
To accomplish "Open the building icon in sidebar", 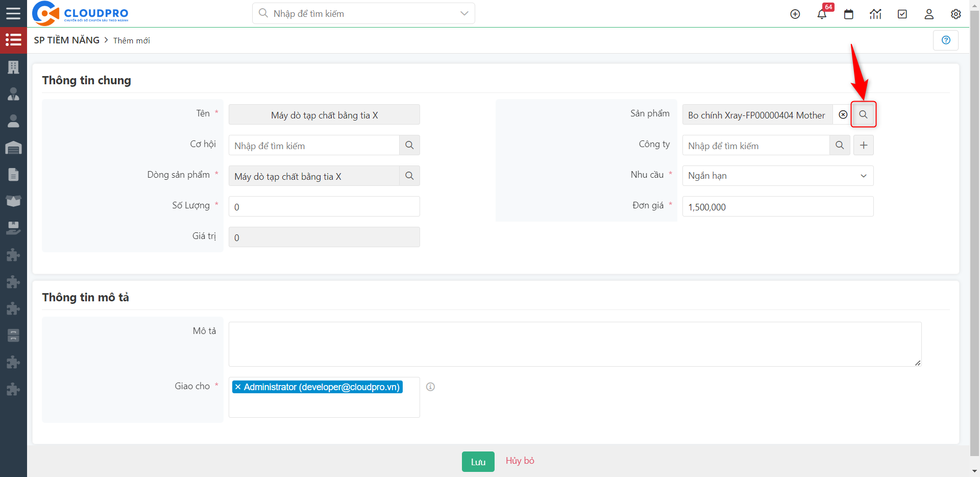I will [x=13, y=67].
